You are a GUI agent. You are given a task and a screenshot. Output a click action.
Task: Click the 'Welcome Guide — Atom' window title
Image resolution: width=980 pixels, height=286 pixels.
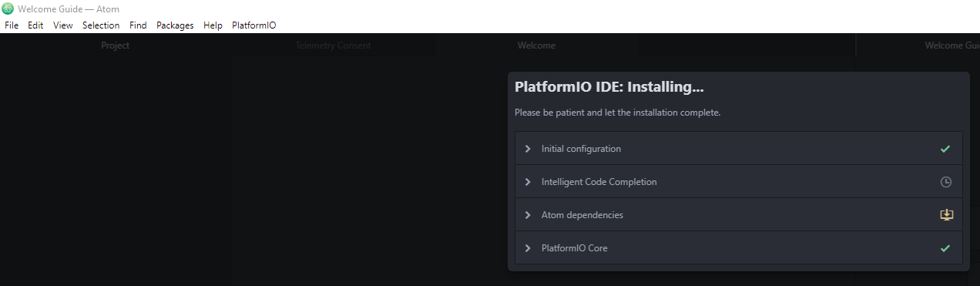click(69, 9)
